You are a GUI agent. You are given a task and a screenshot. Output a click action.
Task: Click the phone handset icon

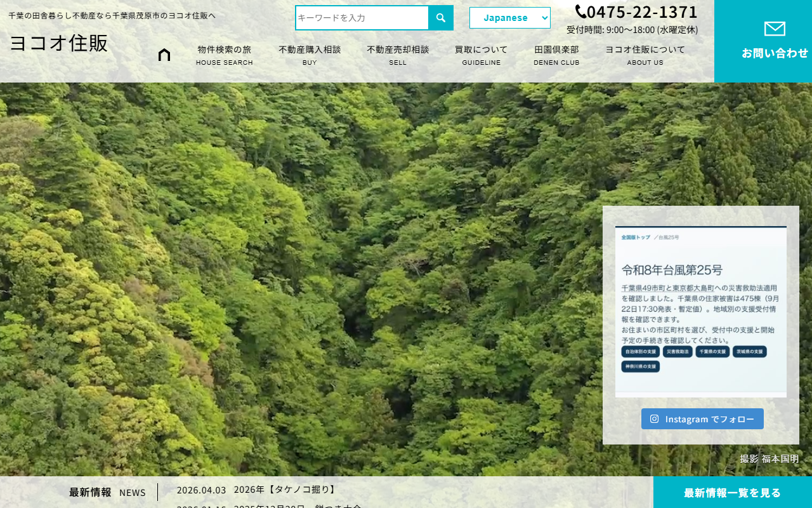click(x=580, y=11)
